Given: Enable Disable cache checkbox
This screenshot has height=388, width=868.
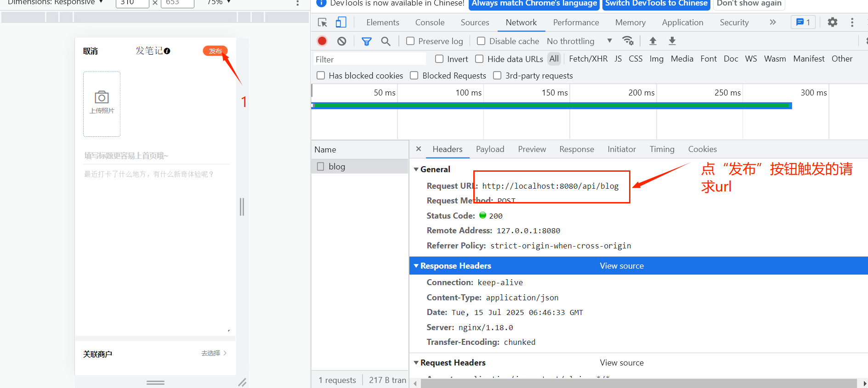Looking at the screenshot, I should point(481,41).
